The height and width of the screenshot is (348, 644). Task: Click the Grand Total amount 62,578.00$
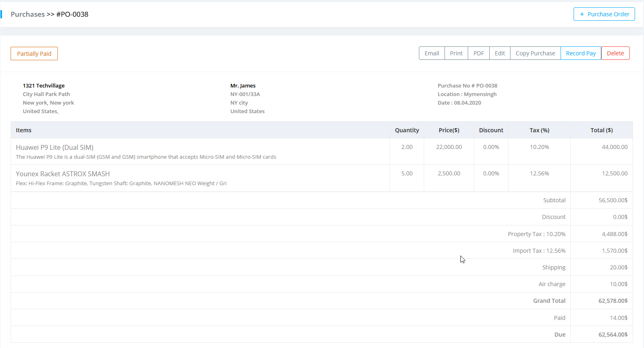613,301
